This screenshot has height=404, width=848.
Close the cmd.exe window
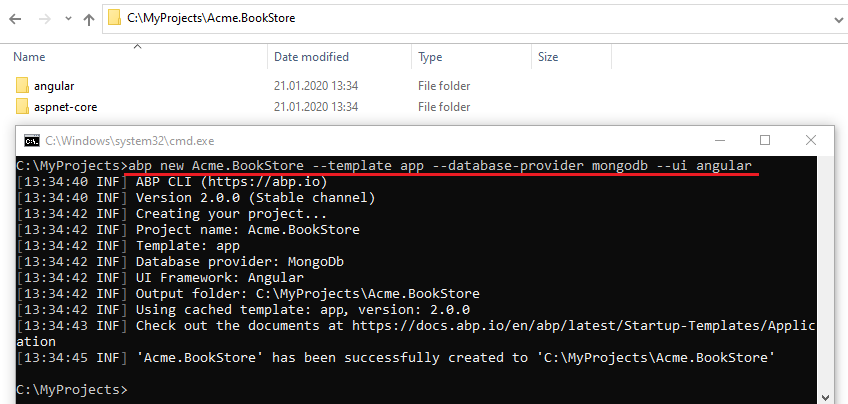point(811,141)
